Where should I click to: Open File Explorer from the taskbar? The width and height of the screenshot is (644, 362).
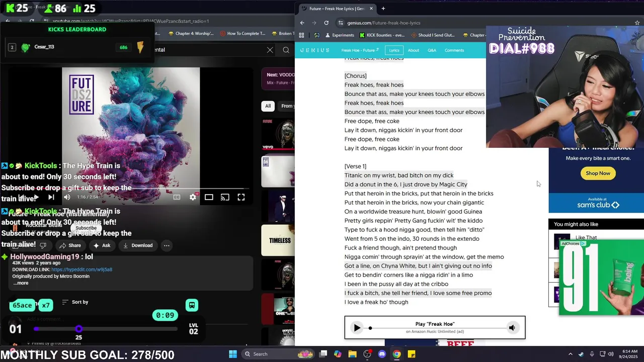pos(352,354)
